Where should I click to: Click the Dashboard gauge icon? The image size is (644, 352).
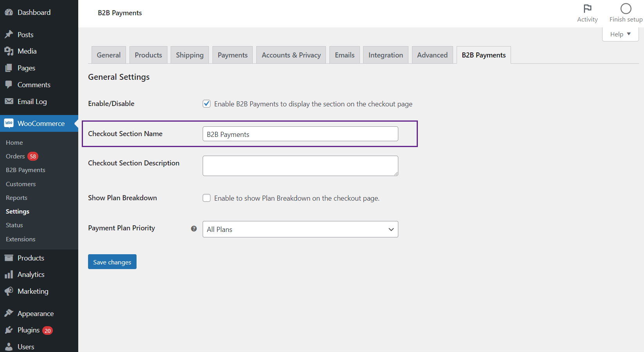[x=9, y=13]
